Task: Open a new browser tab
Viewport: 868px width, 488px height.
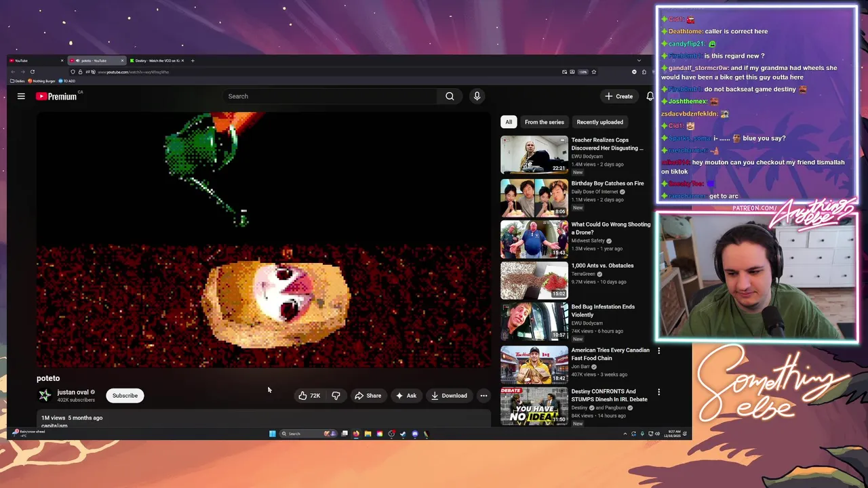Action: pyautogui.click(x=193, y=60)
